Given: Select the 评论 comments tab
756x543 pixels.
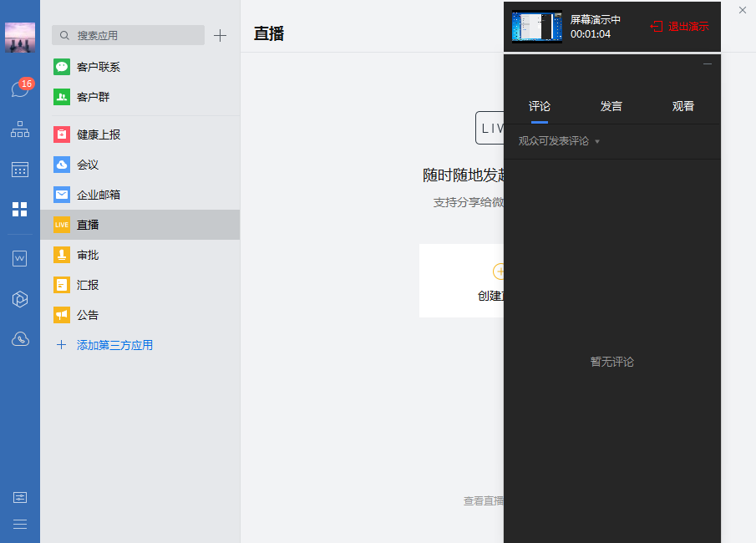Looking at the screenshot, I should (x=540, y=106).
